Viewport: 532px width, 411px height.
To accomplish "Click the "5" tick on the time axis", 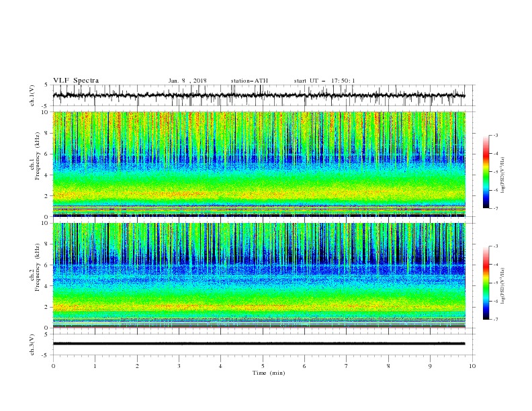I will point(263,366).
